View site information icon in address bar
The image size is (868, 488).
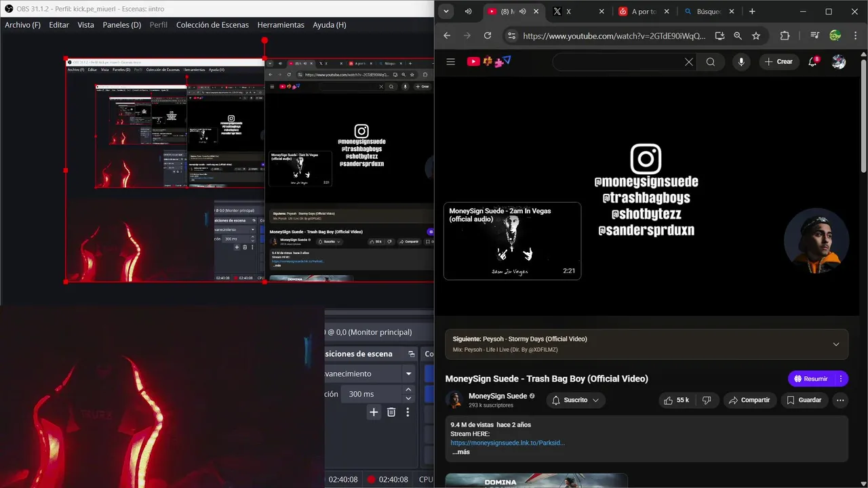[x=512, y=36]
